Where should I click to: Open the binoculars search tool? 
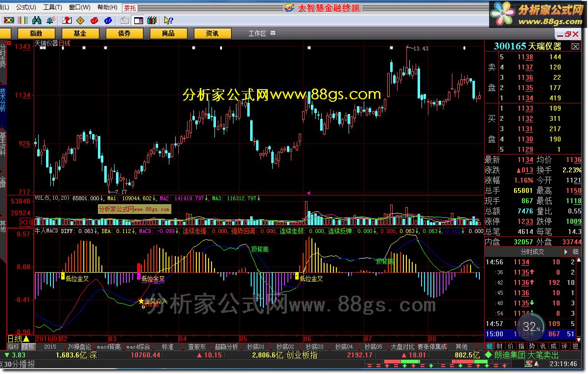point(36,21)
